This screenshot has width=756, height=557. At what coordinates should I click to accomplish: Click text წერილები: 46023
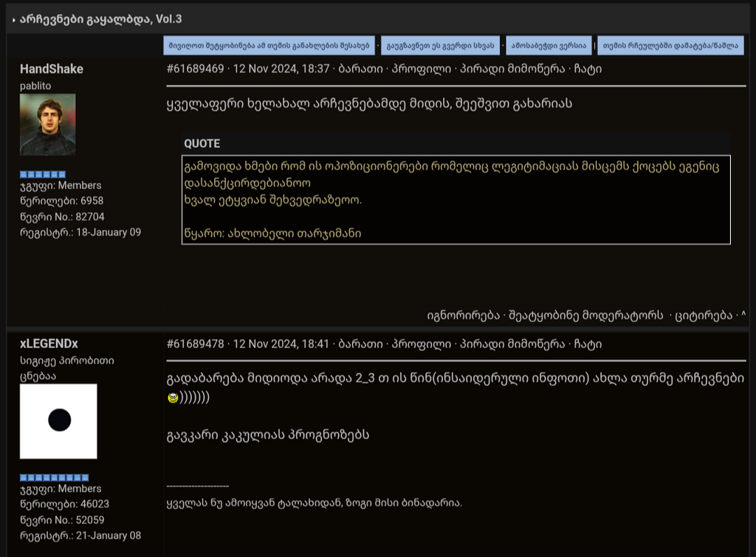65,505
